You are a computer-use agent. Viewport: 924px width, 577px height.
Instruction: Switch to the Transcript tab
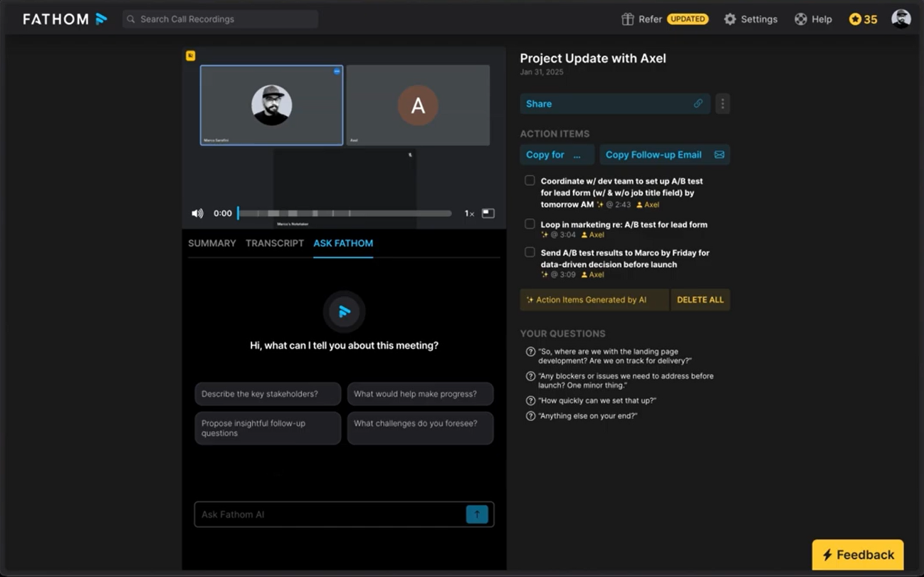(275, 243)
